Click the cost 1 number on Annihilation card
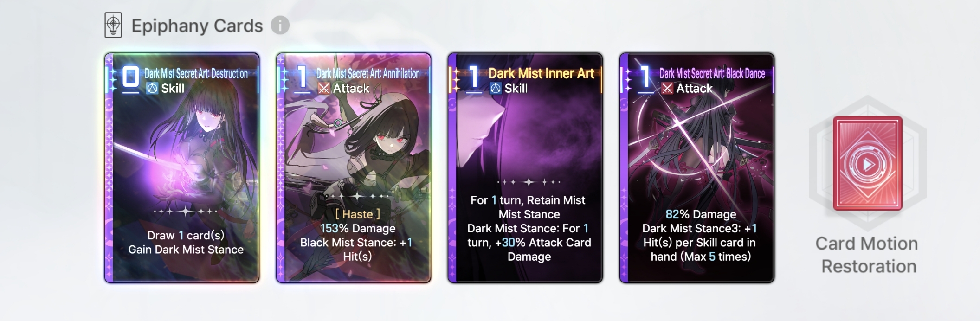Viewport: 980px width, 321px height. (302, 77)
